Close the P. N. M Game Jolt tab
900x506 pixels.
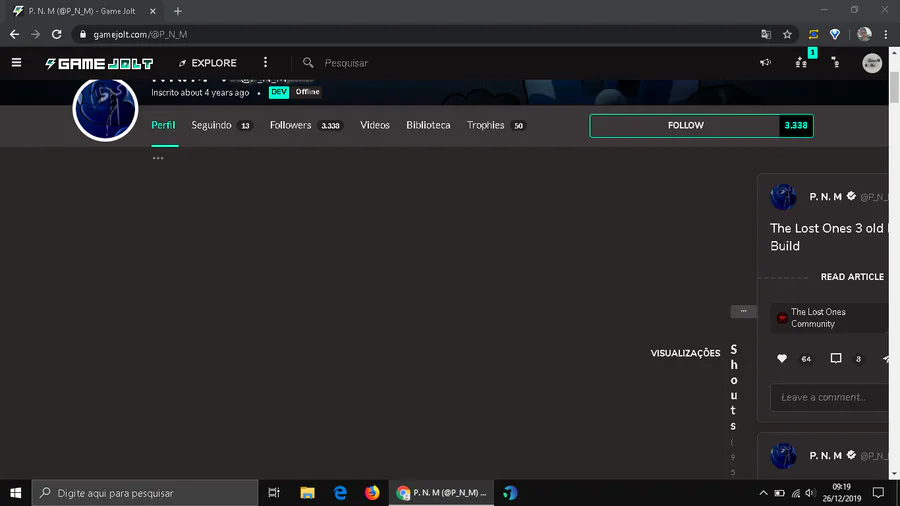point(153,11)
